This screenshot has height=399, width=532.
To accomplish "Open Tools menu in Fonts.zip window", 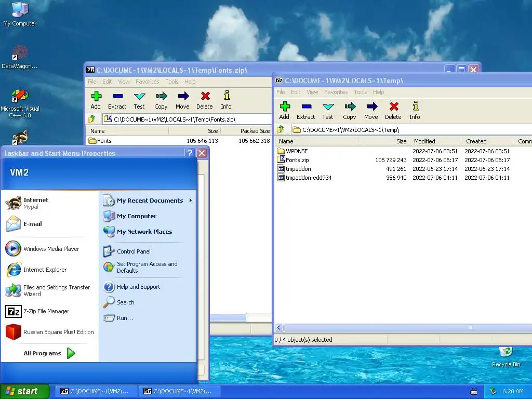I will click(x=171, y=82).
